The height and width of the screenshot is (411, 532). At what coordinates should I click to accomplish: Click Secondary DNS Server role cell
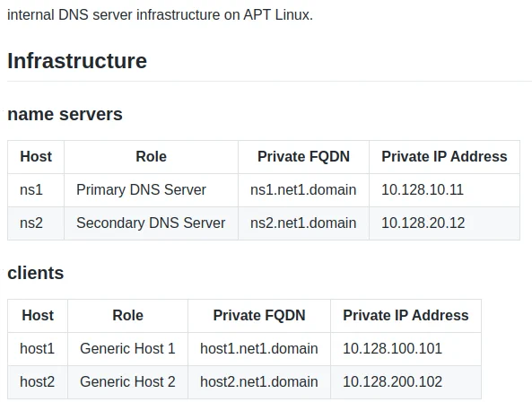click(151, 223)
